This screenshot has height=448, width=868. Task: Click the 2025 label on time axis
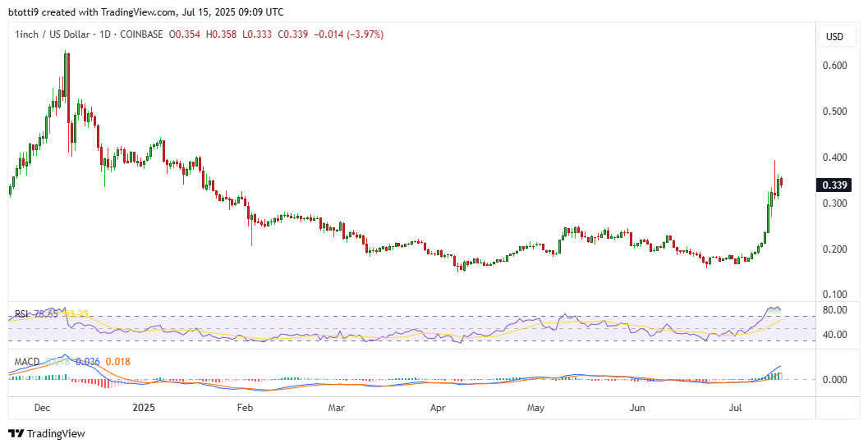point(144,407)
